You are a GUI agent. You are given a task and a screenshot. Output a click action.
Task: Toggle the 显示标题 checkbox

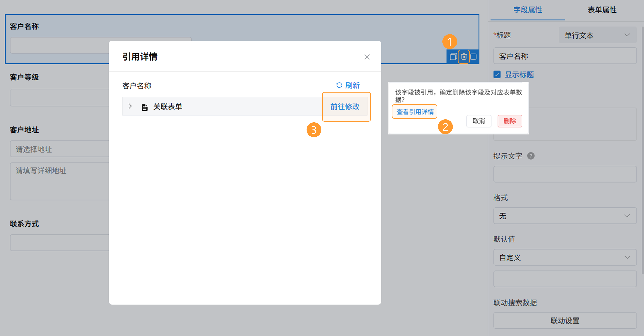coord(497,74)
